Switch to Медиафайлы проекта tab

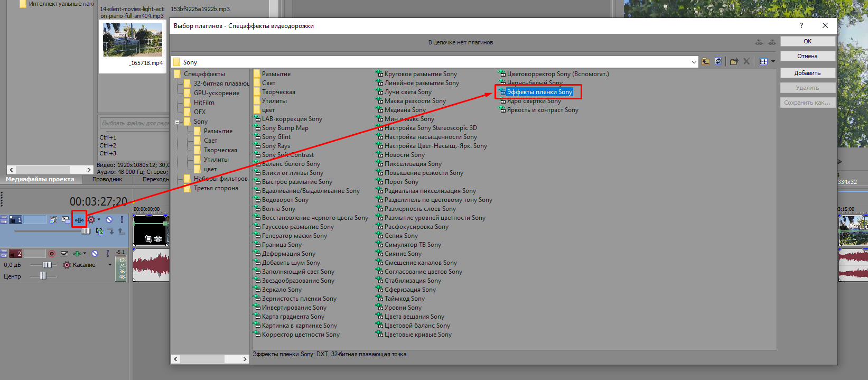point(40,179)
